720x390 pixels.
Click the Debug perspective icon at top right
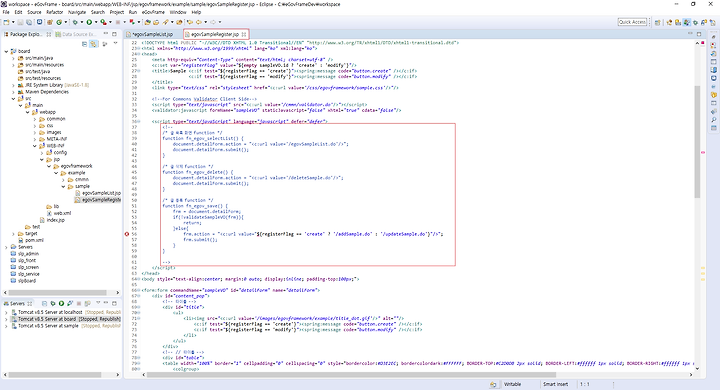click(695, 22)
